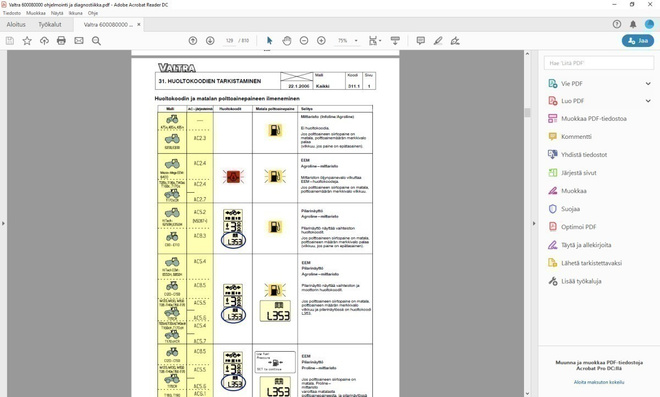Click the document vertical scrollbar thumb
The height and width of the screenshot is (397, 660).
click(527, 113)
